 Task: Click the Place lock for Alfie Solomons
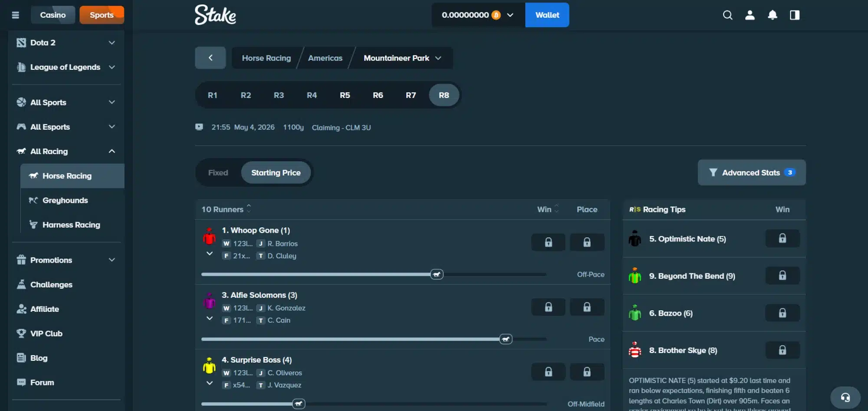(x=587, y=307)
